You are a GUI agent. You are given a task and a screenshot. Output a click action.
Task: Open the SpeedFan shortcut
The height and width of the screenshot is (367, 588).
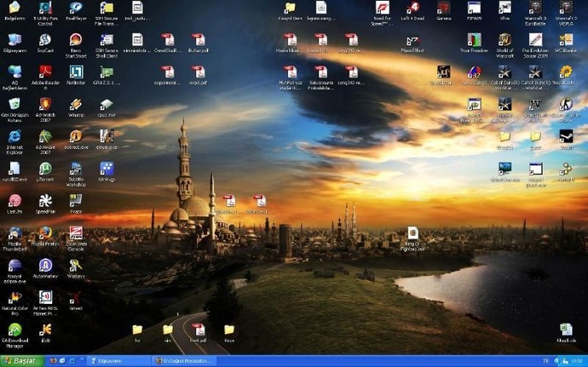(45, 201)
